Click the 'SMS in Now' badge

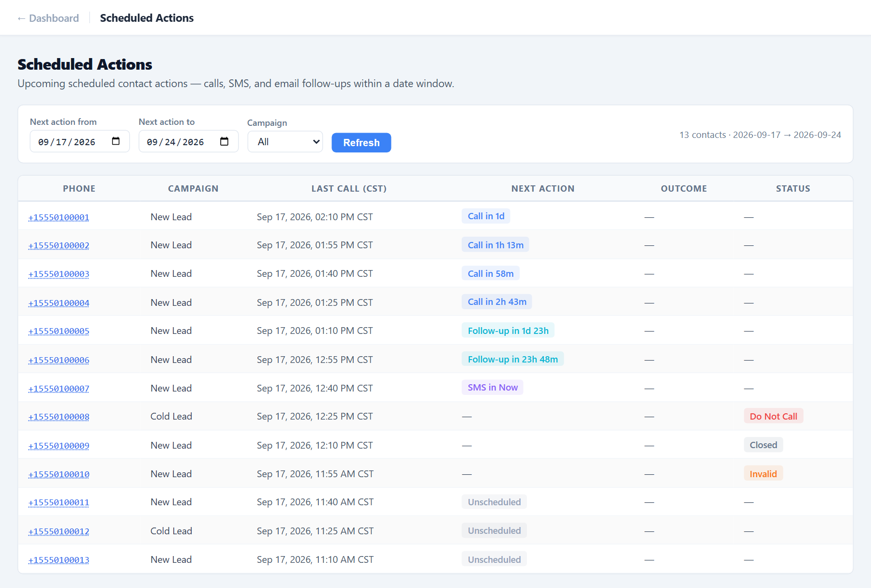point(493,388)
